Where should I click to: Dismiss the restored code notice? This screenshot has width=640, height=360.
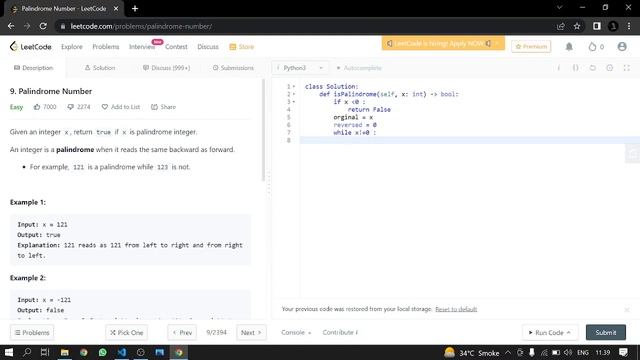click(627, 309)
